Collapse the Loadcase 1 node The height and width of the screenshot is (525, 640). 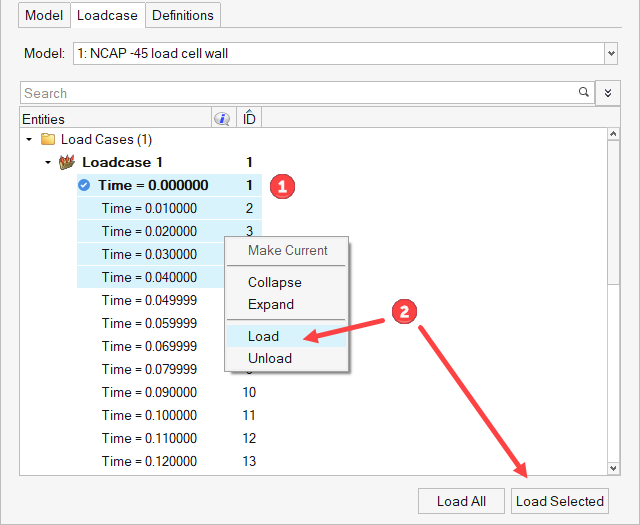(x=48, y=162)
